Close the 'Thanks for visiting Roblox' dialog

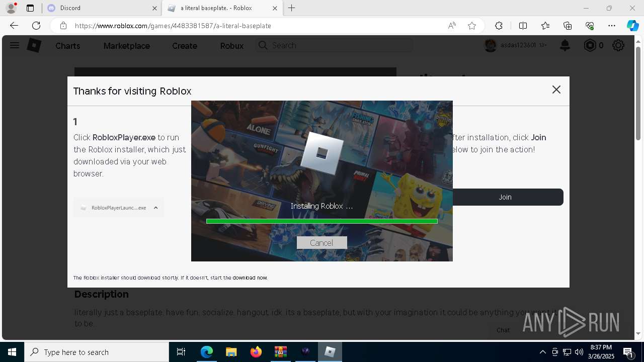pos(556,89)
